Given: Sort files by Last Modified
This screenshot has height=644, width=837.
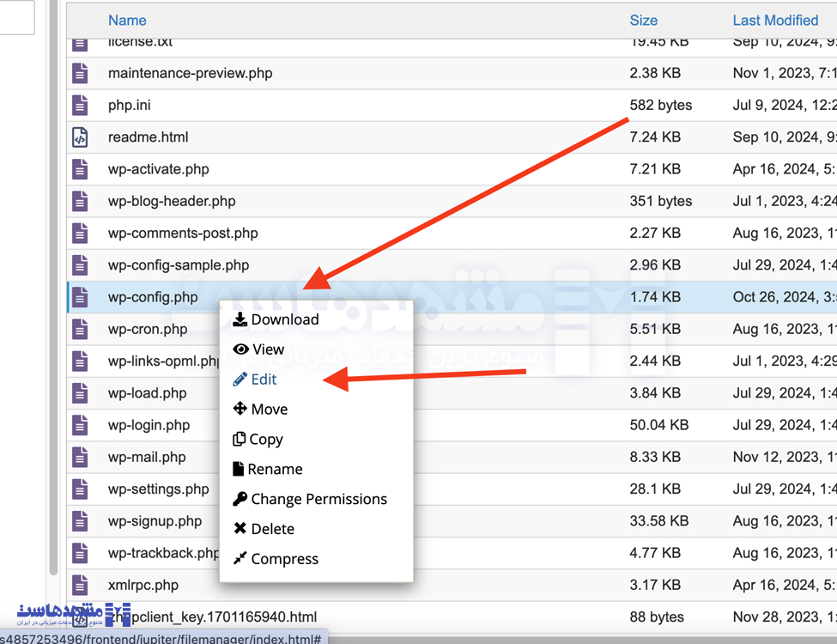Looking at the screenshot, I should click(775, 20).
